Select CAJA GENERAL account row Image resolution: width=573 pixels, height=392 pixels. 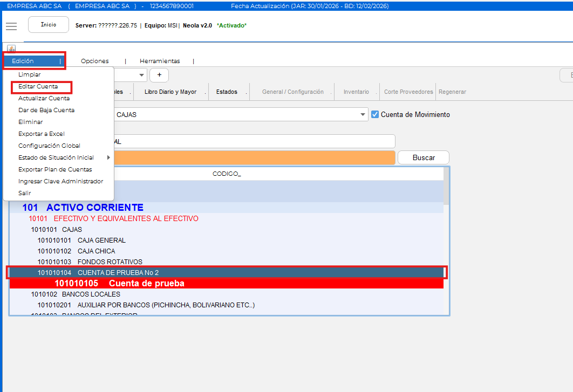point(101,240)
